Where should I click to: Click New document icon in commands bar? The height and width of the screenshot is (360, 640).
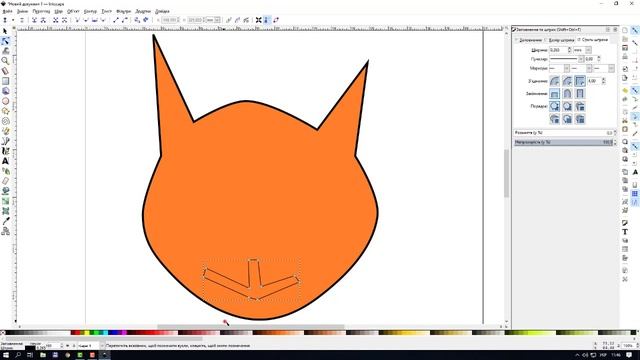tap(625, 30)
